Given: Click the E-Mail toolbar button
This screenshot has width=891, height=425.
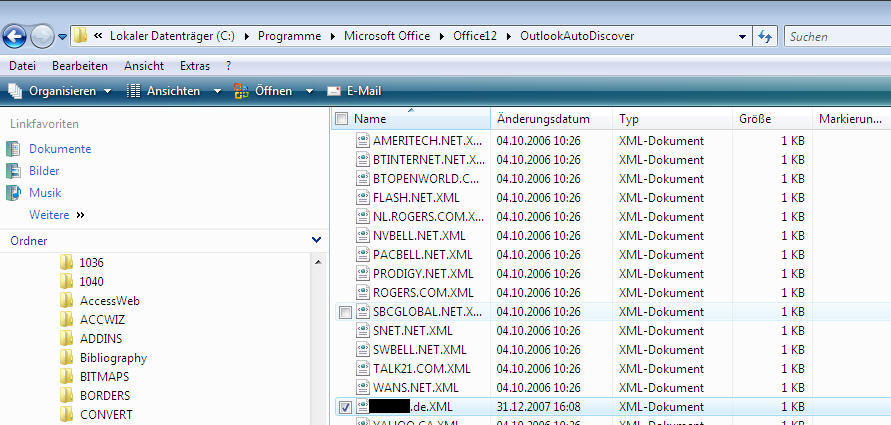Looking at the screenshot, I should (354, 91).
